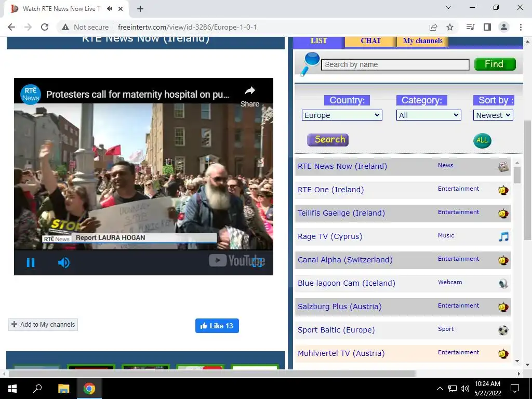The height and width of the screenshot is (399, 532).
Task: Open Chrome tab search chevron
Action: coord(448,7)
